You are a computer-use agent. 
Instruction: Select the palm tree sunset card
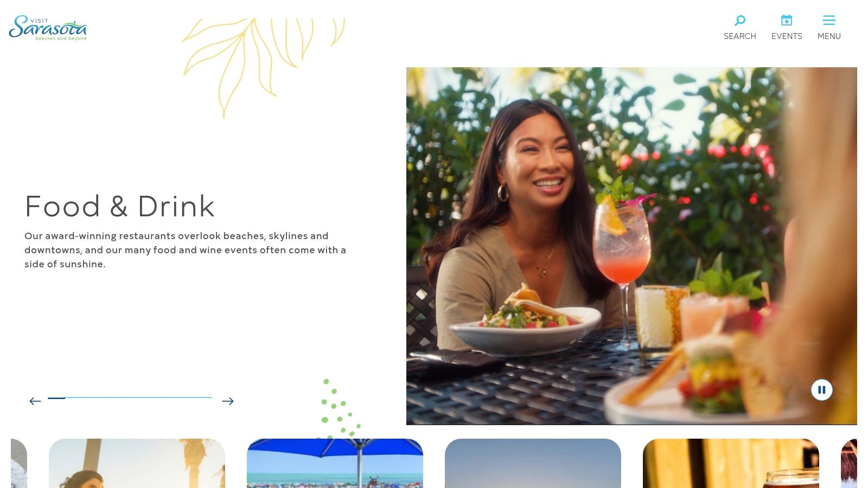click(137, 463)
